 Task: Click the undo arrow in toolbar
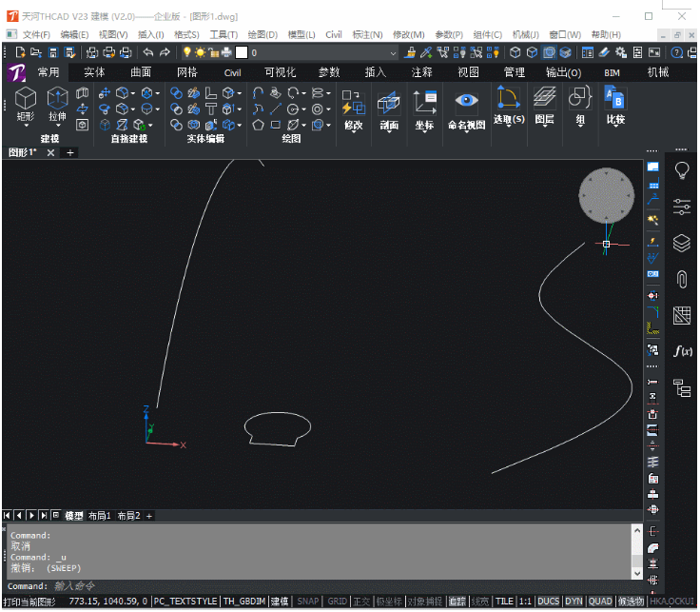click(x=148, y=52)
